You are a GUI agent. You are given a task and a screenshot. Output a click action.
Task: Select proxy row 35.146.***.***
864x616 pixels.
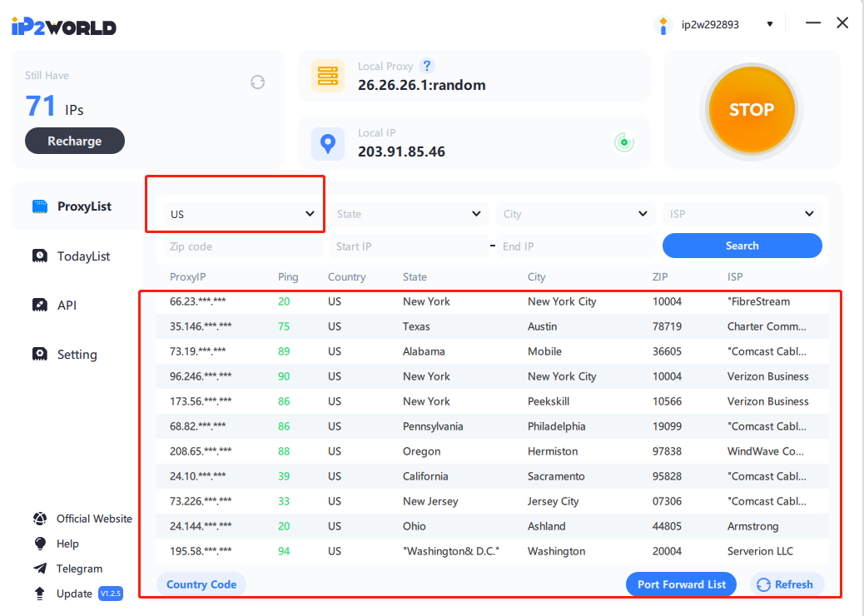[x=493, y=326]
